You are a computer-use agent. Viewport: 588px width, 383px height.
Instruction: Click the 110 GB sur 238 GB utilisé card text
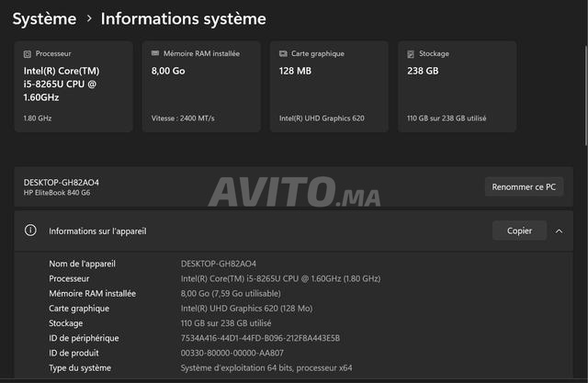[x=447, y=118]
